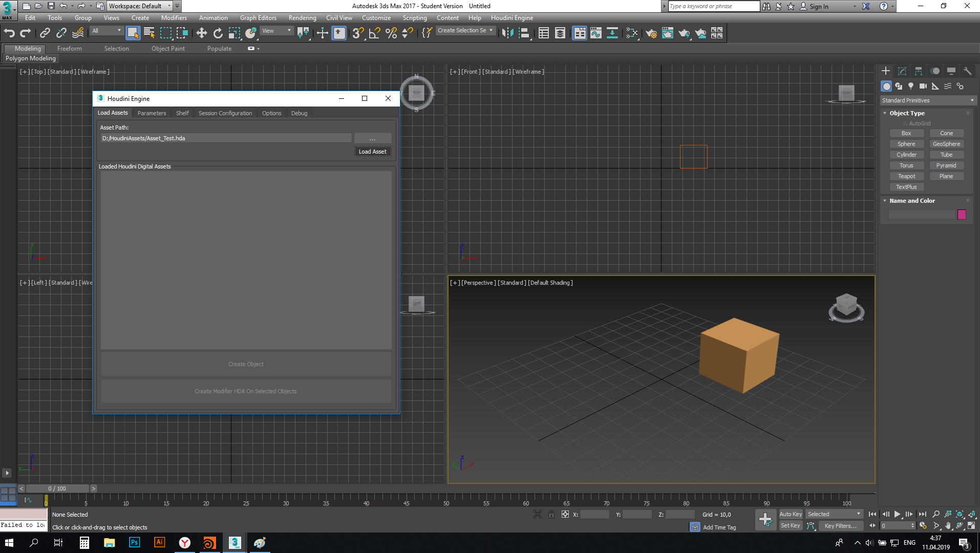Viewport: 980px width, 553px height.
Task: Open the Debug tab
Action: click(300, 113)
